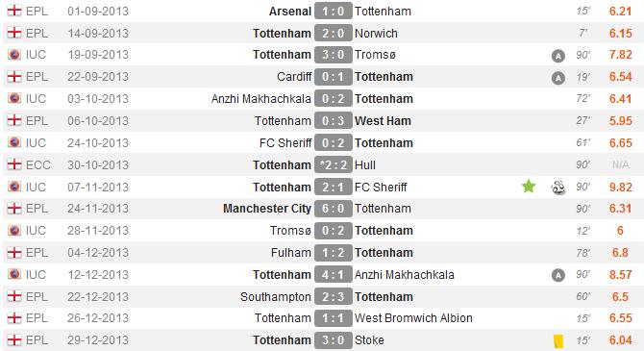Image resolution: width=644 pixels, height=351 pixels.
Task: Click the football goal icon for FC Sheriff match
Action: (558, 188)
